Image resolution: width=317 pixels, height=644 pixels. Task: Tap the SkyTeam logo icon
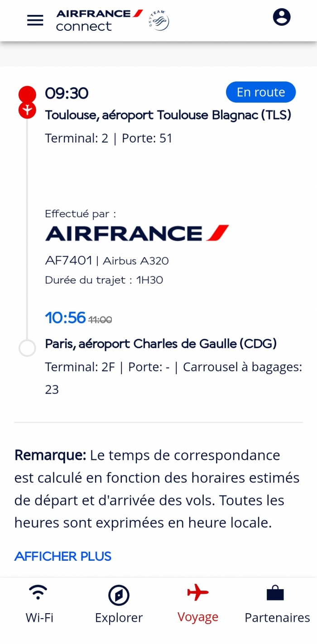pyautogui.click(x=159, y=20)
